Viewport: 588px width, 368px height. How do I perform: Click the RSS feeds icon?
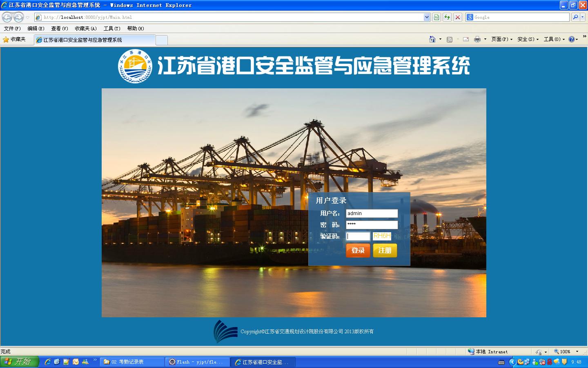450,39
